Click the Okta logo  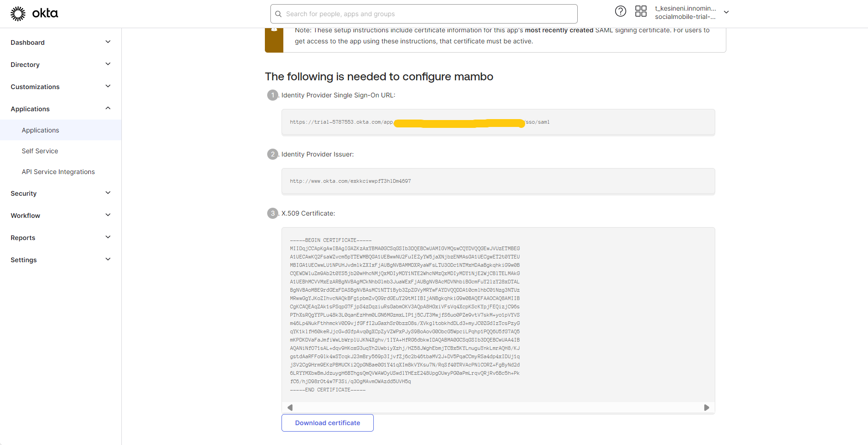(34, 14)
